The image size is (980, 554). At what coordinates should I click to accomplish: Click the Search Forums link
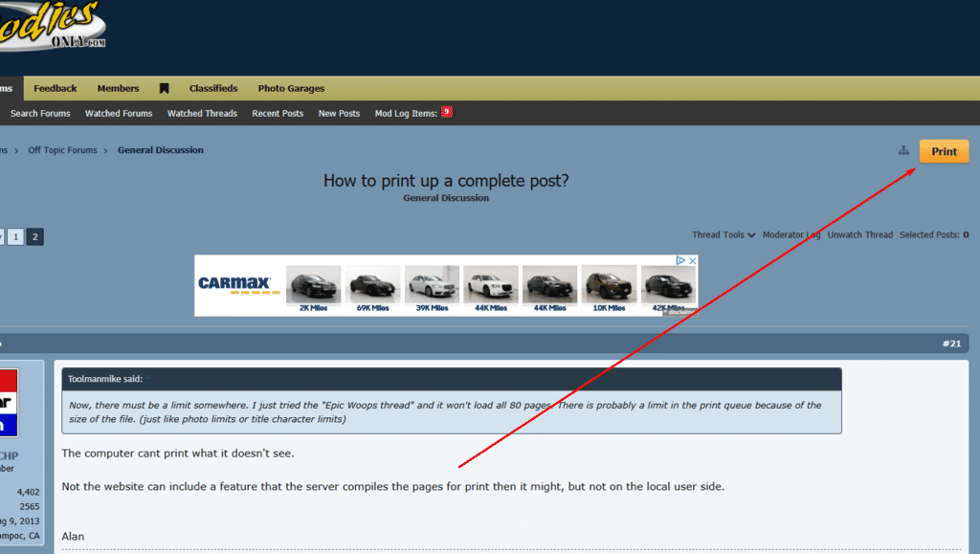40,113
